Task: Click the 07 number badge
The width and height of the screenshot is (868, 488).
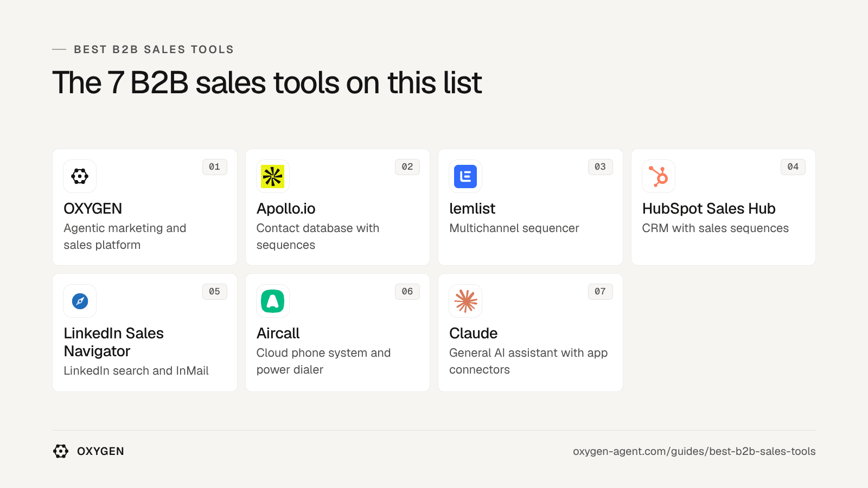Action: [x=601, y=292]
